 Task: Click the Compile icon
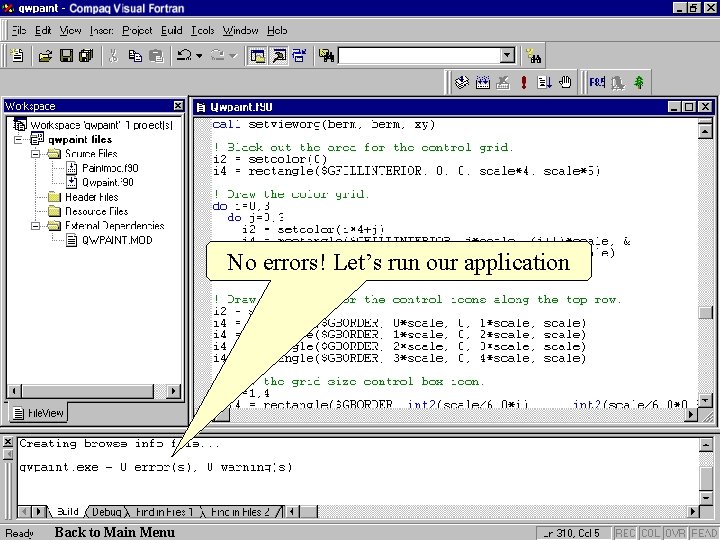[462, 83]
